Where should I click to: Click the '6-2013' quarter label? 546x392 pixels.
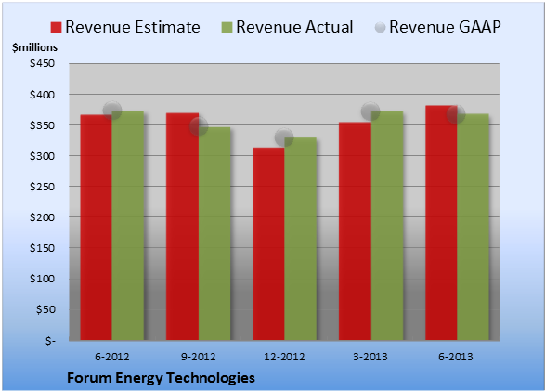coord(456,357)
